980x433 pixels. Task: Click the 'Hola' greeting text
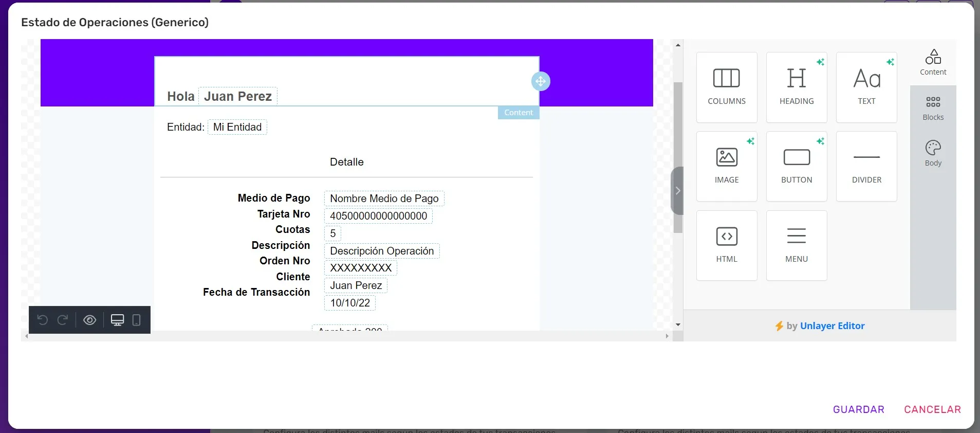pyautogui.click(x=181, y=96)
